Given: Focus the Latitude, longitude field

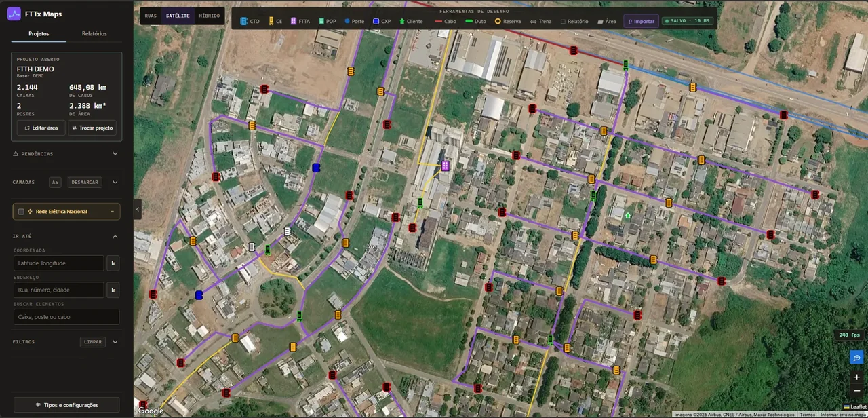Looking at the screenshot, I should [59, 263].
